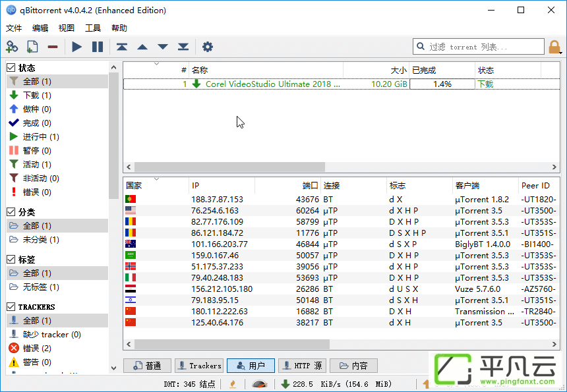The image size is (567, 392).
Task: Pause torrent with the pause icon
Action: point(98,47)
